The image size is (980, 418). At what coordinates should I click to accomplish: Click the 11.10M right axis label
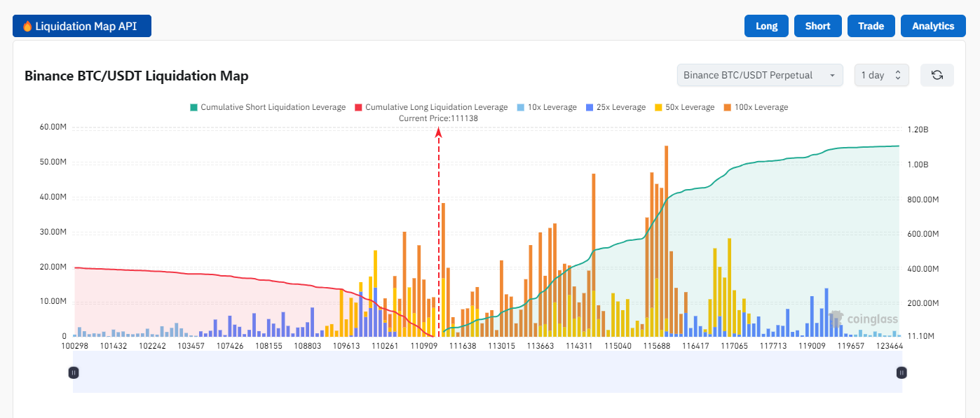[x=921, y=337]
